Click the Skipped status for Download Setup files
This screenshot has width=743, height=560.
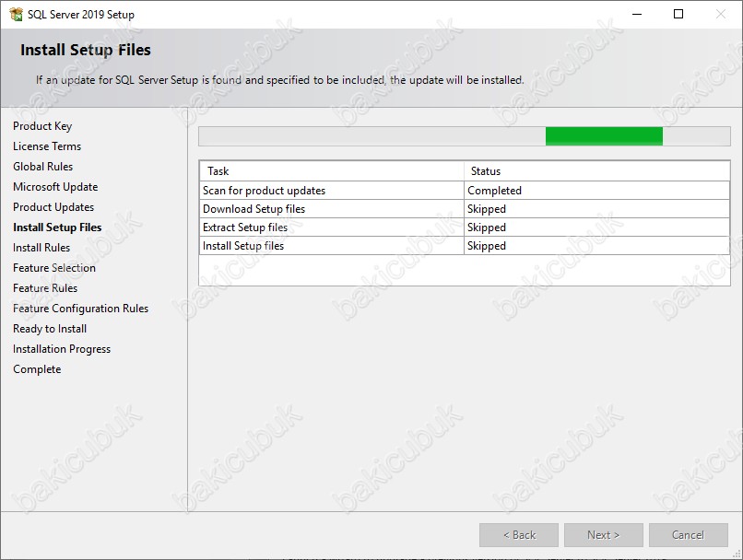(x=596, y=209)
